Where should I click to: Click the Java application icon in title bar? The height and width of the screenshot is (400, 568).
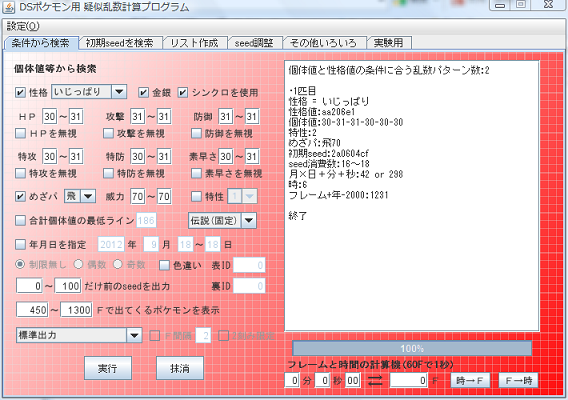point(8,7)
